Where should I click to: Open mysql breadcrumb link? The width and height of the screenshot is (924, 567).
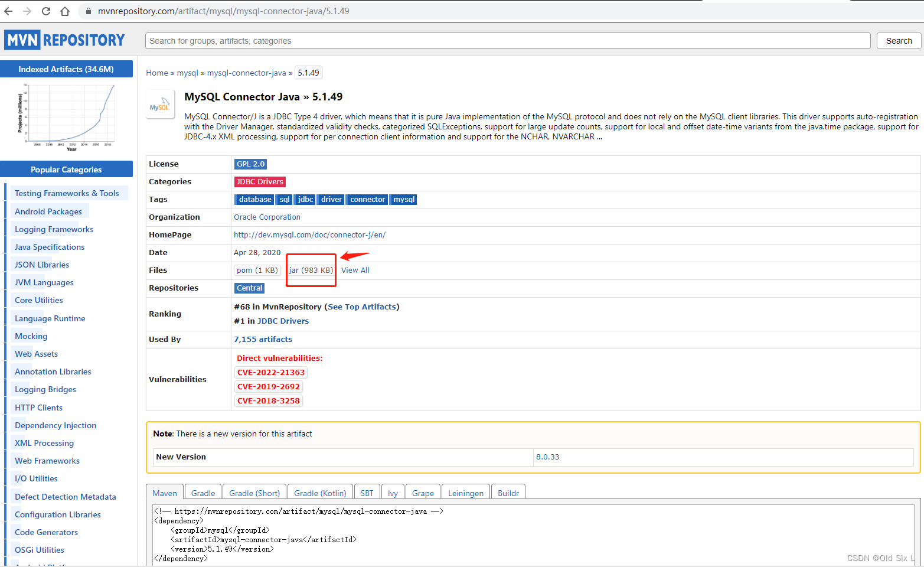(188, 73)
